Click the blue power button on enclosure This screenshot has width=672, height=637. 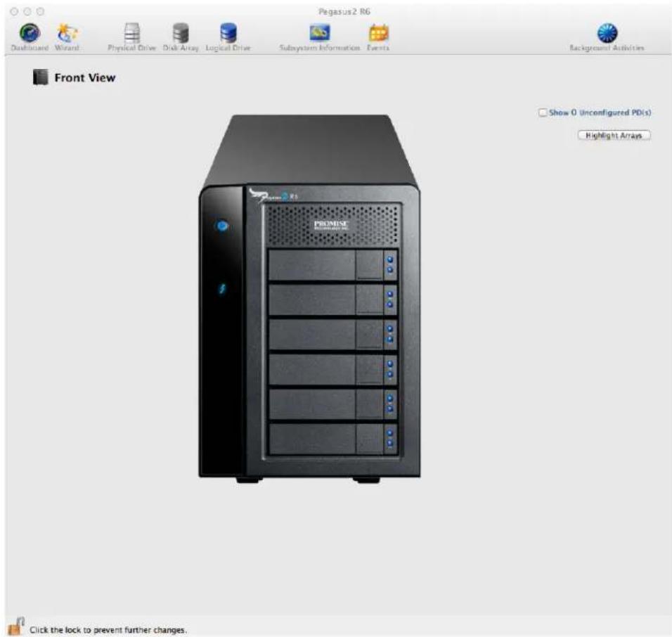(222, 226)
